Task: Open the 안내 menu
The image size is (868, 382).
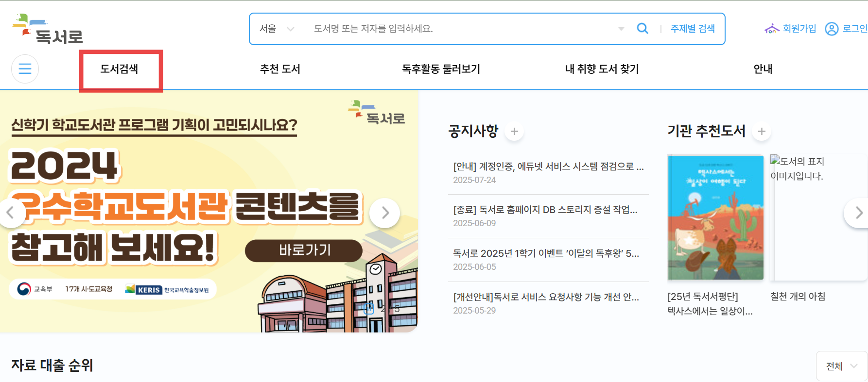Action: (x=763, y=69)
